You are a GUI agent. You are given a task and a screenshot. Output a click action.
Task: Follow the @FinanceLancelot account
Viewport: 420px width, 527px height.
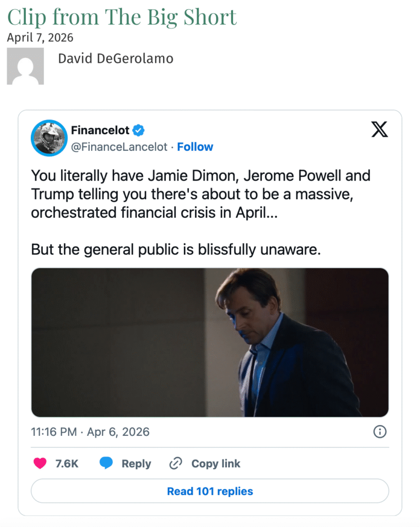pyautogui.click(x=195, y=147)
